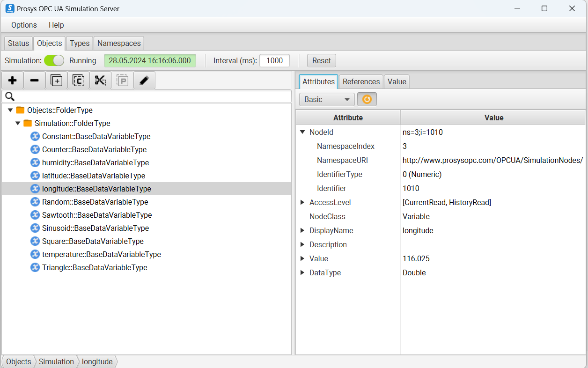Click the Simulation breadcrumb at bottom
Image resolution: width=588 pixels, height=368 pixels.
tap(56, 361)
